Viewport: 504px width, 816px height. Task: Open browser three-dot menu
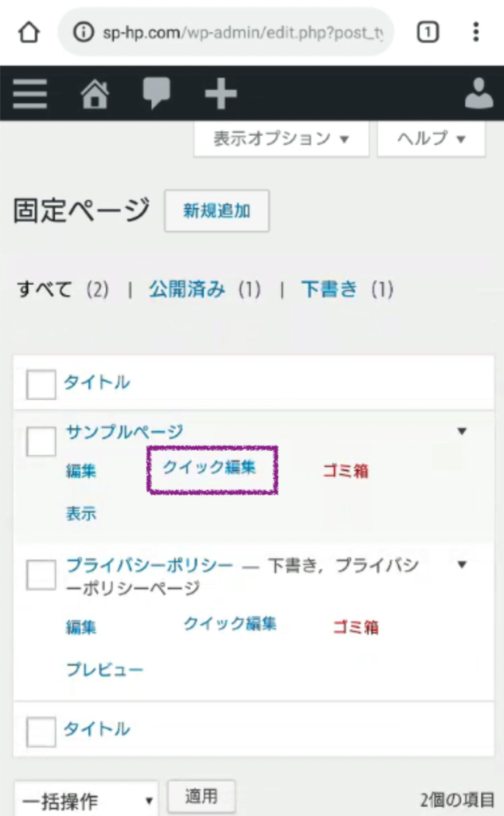[475, 32]
